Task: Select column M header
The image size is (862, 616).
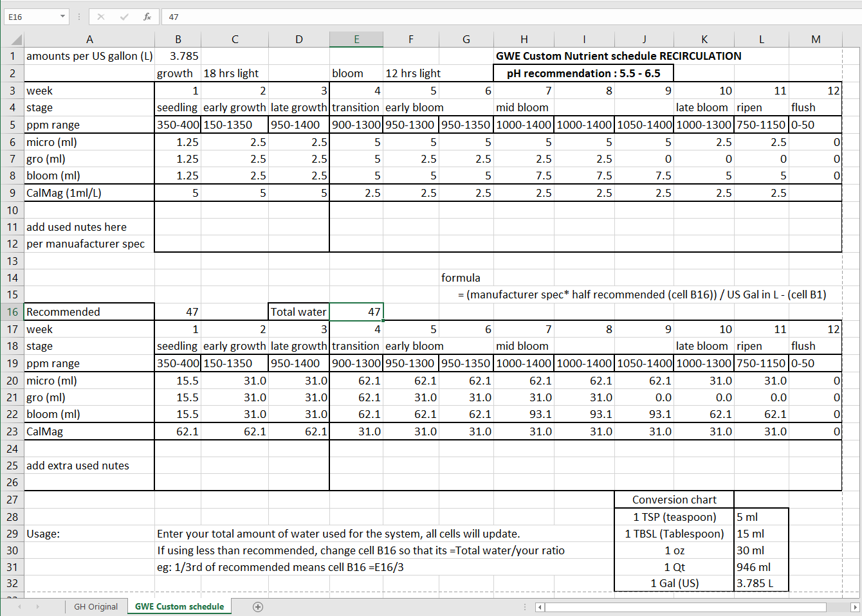Action: (x=816, y=39)
